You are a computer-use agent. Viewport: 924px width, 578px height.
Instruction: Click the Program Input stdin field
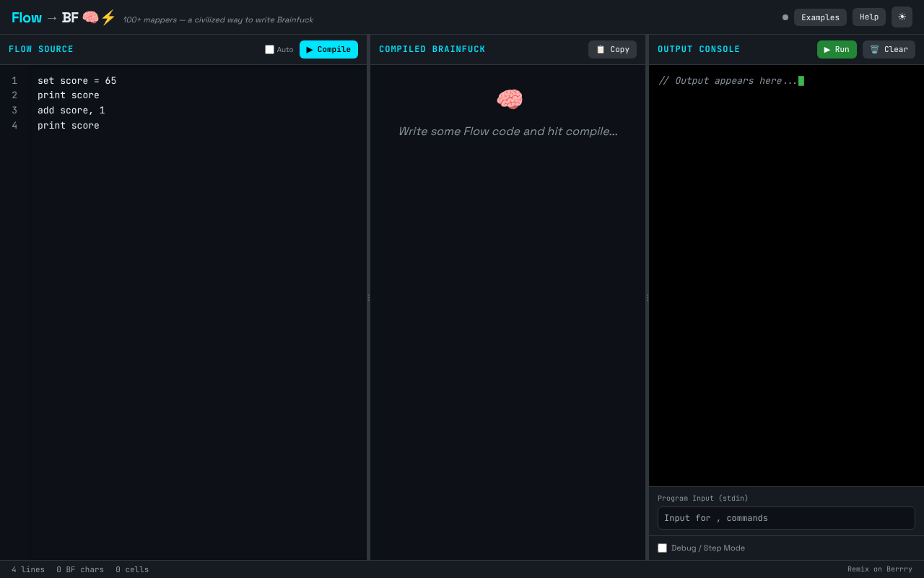point(786,518)
